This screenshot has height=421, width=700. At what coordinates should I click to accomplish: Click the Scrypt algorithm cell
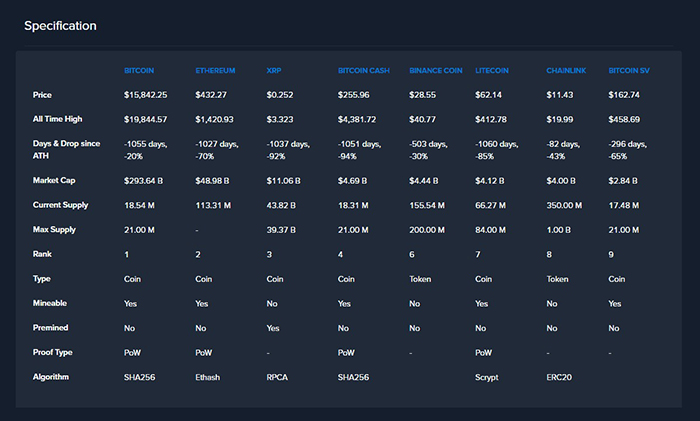coord(487,377)
